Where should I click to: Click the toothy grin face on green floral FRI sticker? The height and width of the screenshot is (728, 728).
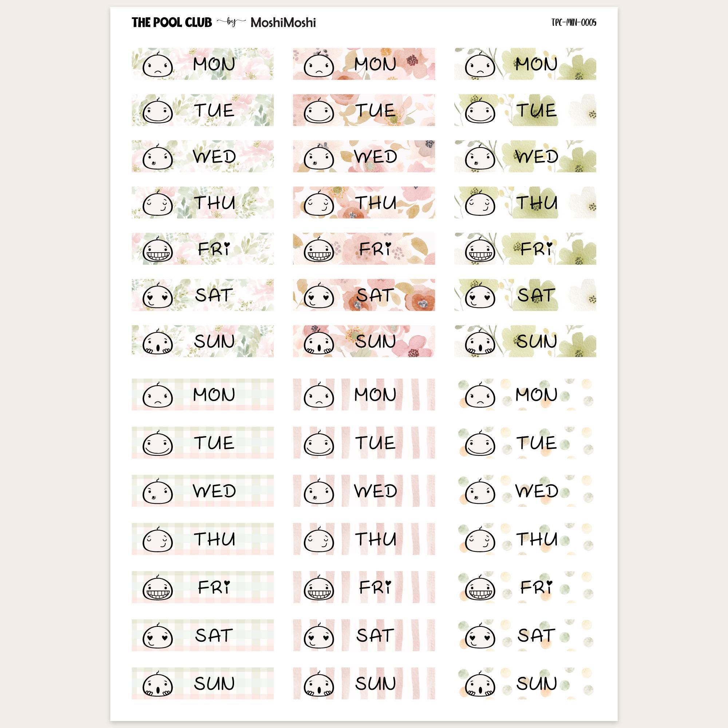click(x=480, y=249)
